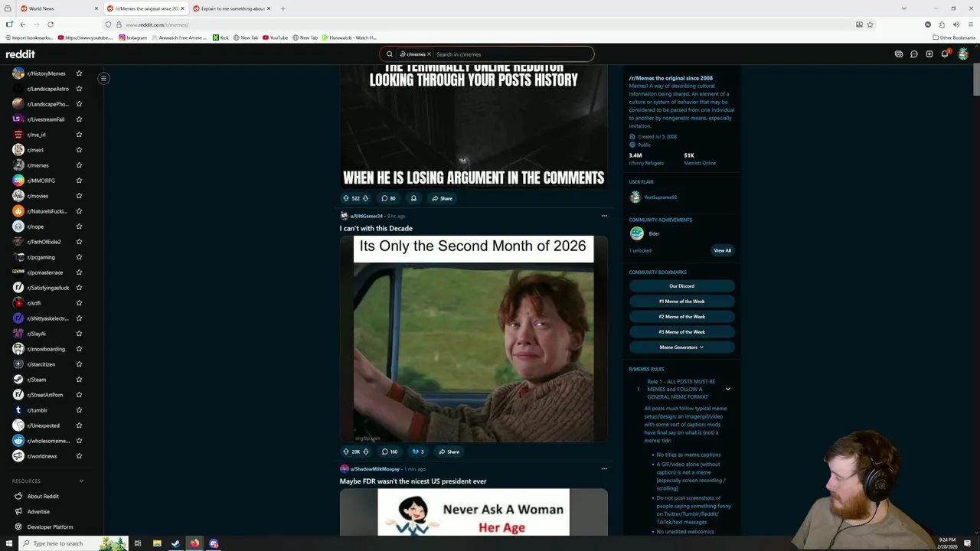Click the Reddit advertise icon in header
The width and height of the screenshot is (980, 551).
pos(899,54)
